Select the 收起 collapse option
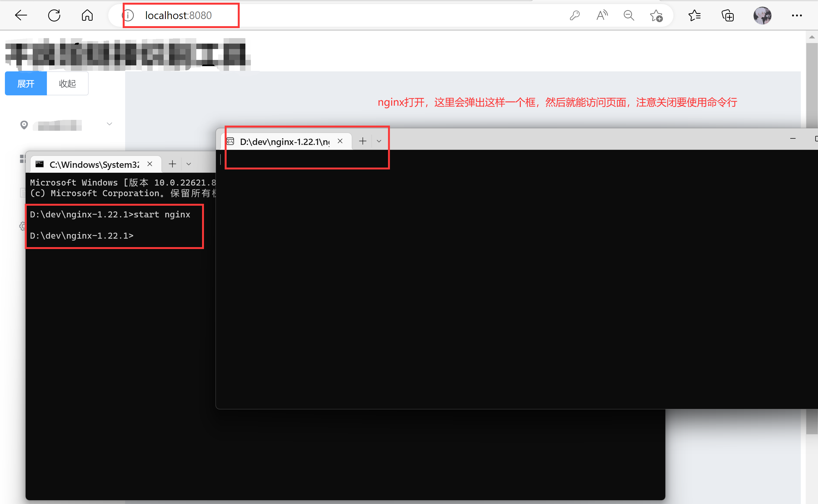818x504 pixels. pyautogui.click(x=67, y=84)
